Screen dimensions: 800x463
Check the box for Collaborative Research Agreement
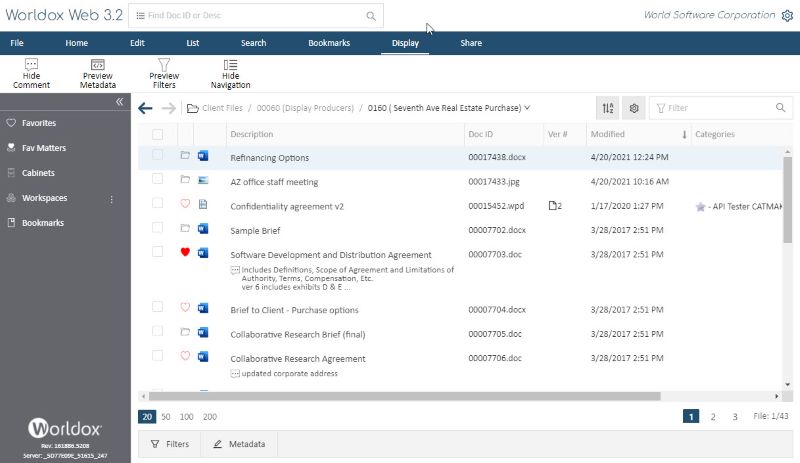pos(158,355)
